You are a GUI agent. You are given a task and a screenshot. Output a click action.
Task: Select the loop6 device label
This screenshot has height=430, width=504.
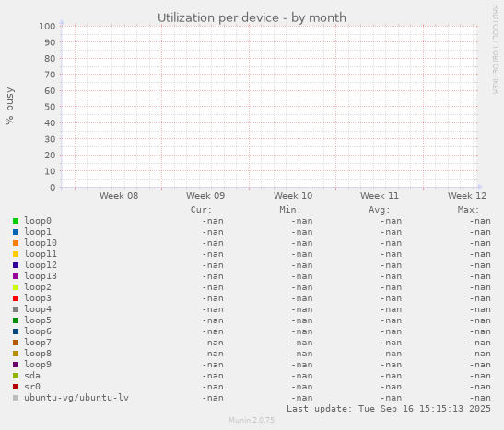38,331
